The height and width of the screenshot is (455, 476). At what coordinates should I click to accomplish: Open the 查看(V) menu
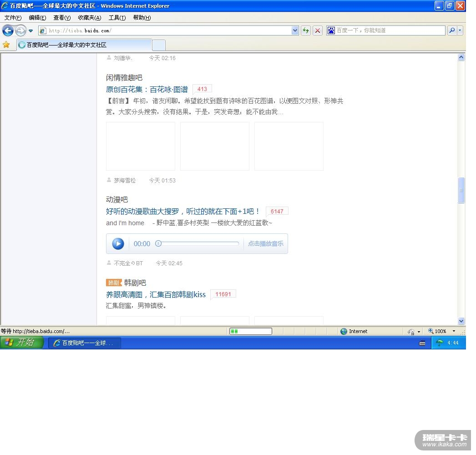pyautogui.click(x=62, y=18)
